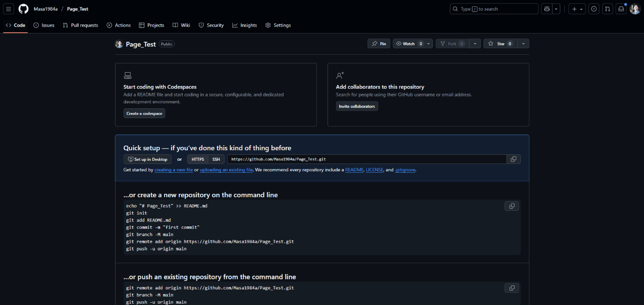This screenshot has width=644, height=305.
Task: Switch to the Code tab
Action: pos(15,25)
